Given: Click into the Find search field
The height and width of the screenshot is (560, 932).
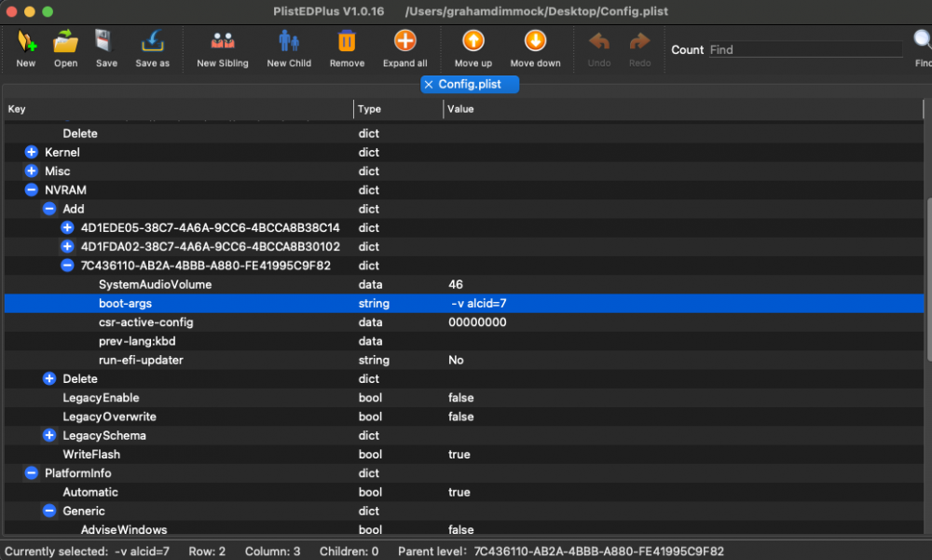Looking at the screenshot, I should 805,50.
